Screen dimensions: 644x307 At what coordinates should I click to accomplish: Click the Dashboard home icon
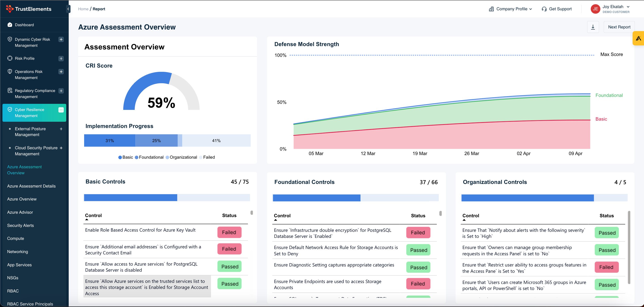(x=10, y=25)
